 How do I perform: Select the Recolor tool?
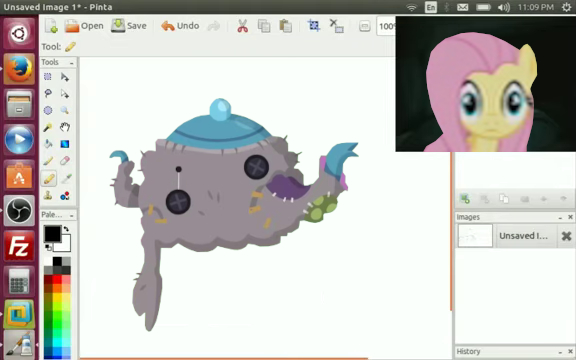pyautogui.click(x=65, y=196)
